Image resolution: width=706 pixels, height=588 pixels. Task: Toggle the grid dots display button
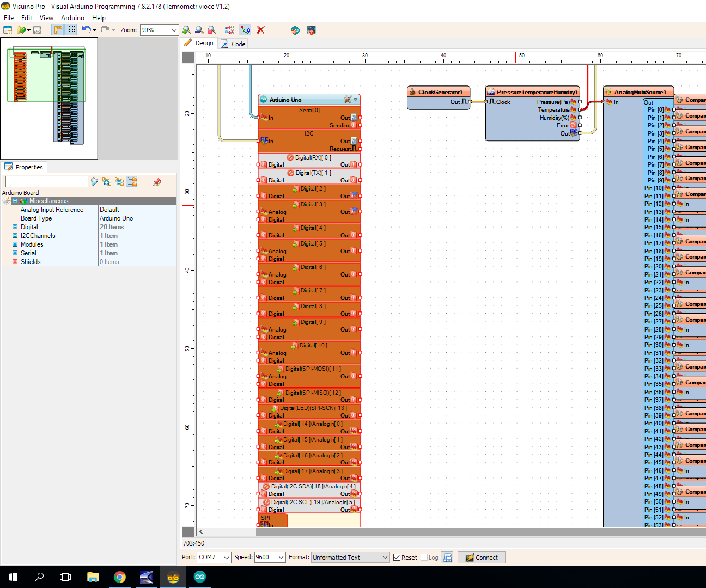pos(71,30)
